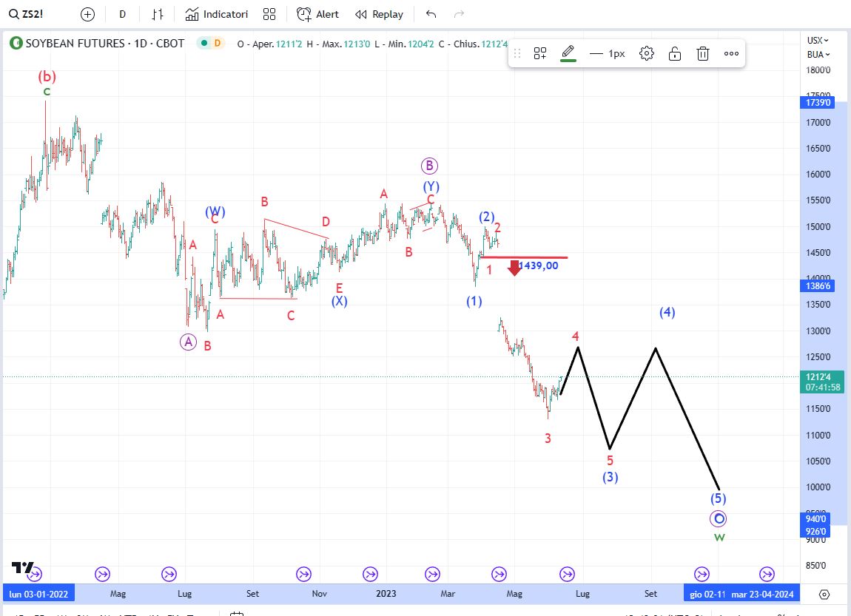Select the 1439,00 price label
Viewport: 851px width, 616px height.
click(x=538, y=265)
